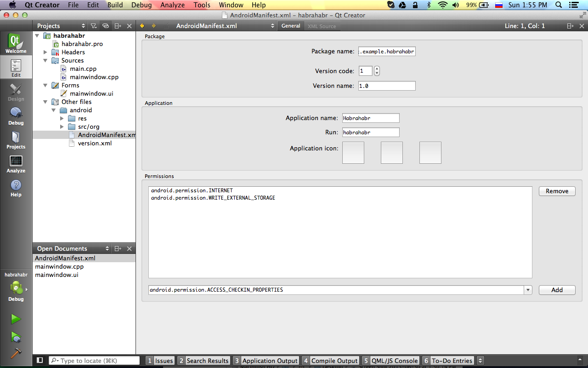
Task: Collapse the habrahabr project root
Action: tap(37, 35)
